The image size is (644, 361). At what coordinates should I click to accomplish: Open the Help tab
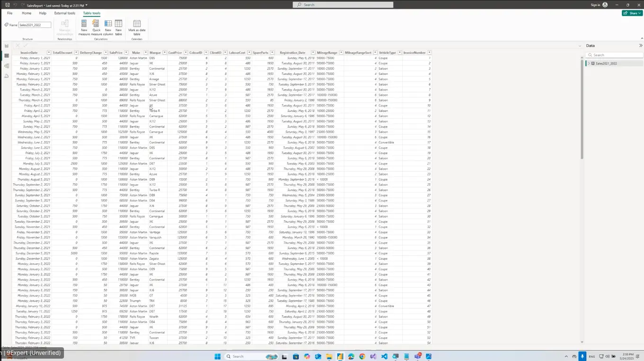click(x=43, y=13)
